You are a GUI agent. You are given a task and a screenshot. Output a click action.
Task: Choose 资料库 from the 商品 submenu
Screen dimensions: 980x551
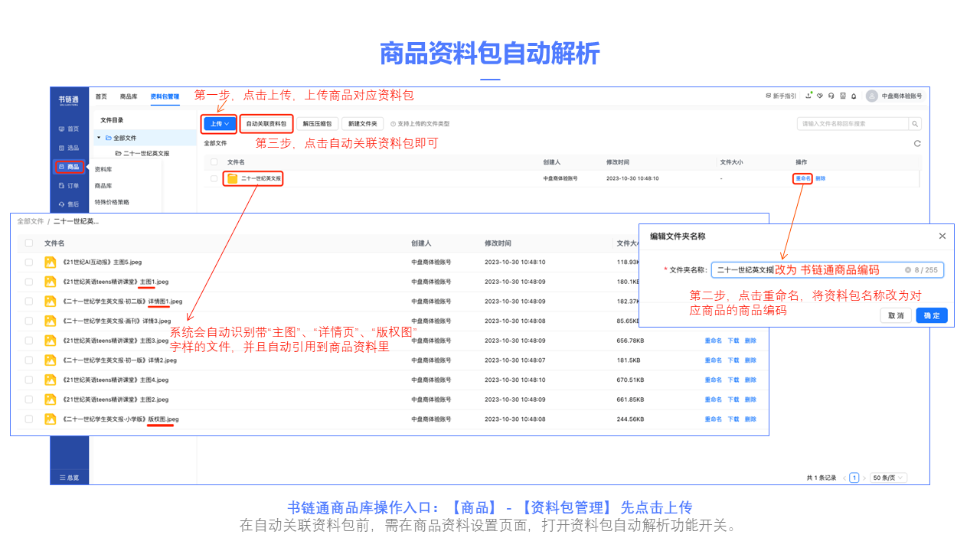click(103, 170)
